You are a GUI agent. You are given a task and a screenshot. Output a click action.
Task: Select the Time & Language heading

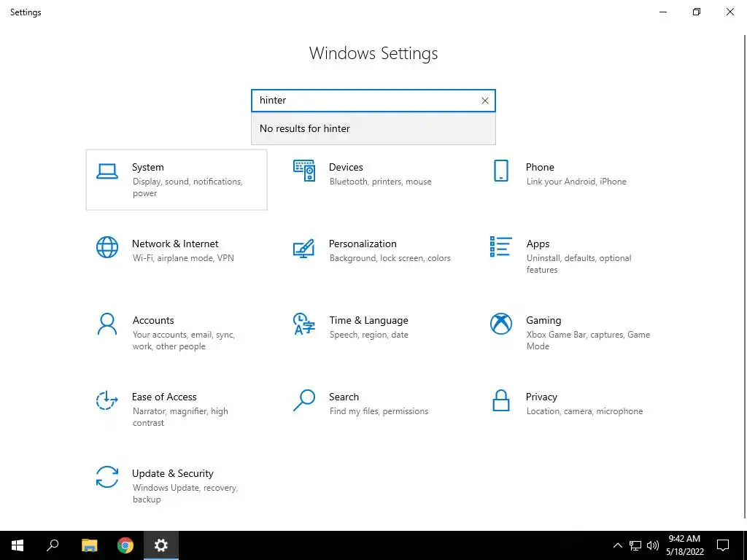[x=368, y=321]
